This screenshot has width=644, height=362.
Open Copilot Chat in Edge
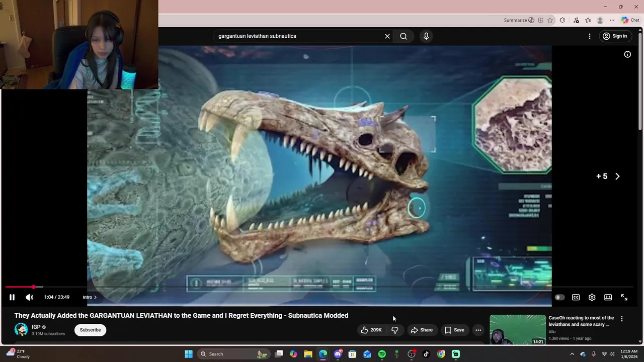point(630,20)
